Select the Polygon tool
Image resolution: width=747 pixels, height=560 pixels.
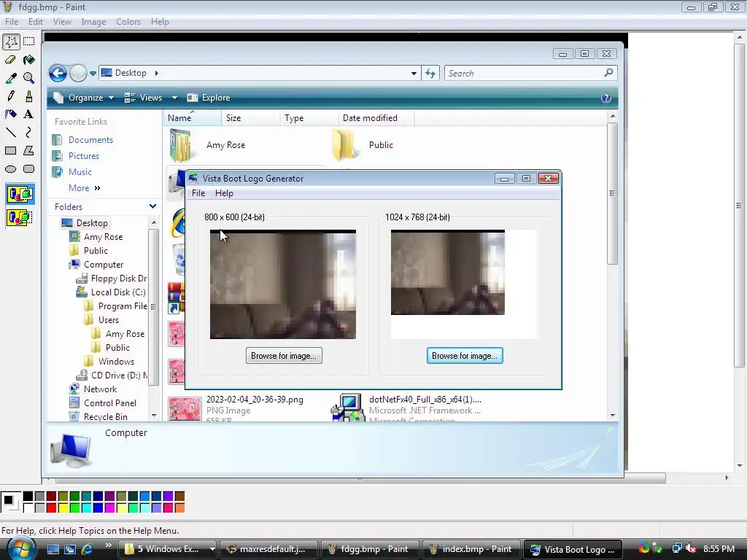coord(29,150)
